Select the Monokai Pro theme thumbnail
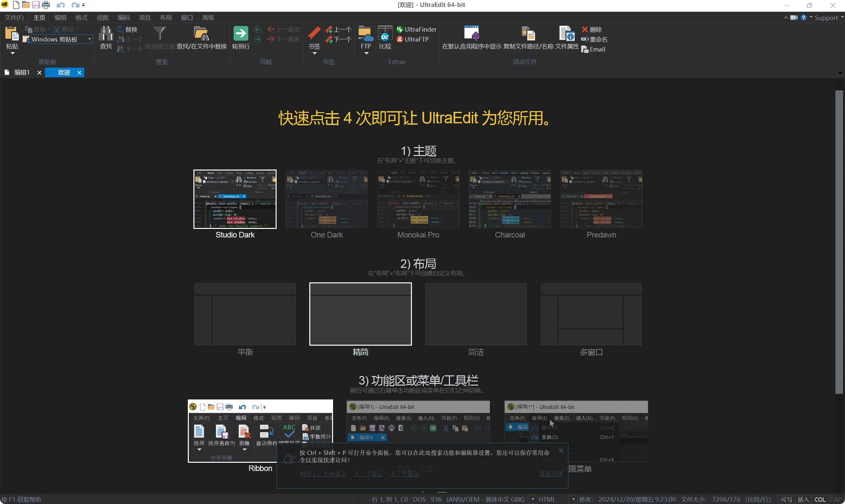 click(x=418, y=199)
